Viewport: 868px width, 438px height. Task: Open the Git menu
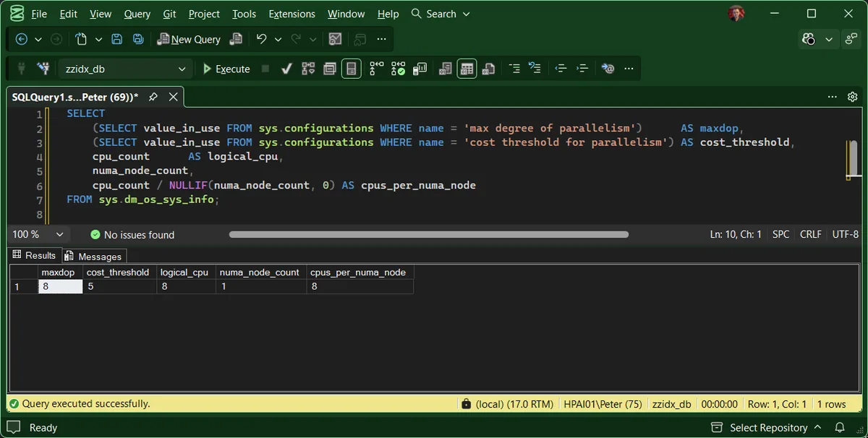tap(169, 14)
